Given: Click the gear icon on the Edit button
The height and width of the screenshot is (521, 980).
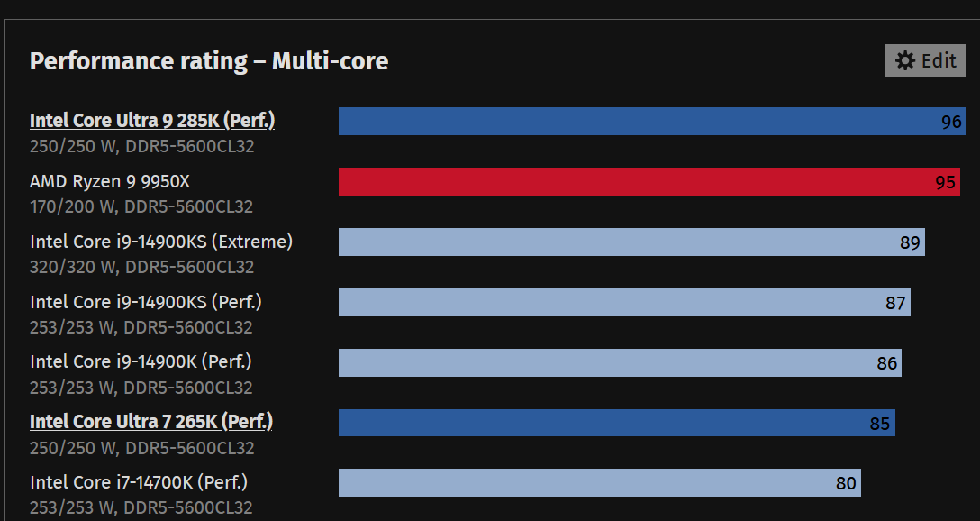Looking at the screenshot, I should pyautogui.click(x=905, y=60).
